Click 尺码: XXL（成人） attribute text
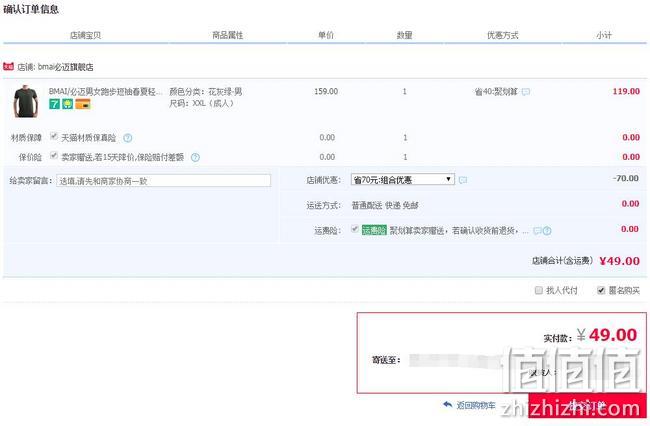Image resolution: width=650 pixels, height=426 pixels. click(x=201, y=103)
